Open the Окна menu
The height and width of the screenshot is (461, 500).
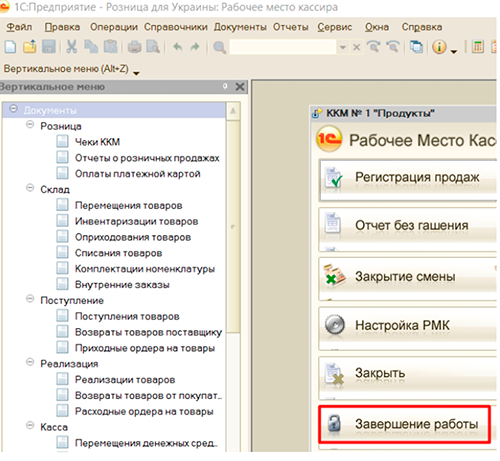377,27
